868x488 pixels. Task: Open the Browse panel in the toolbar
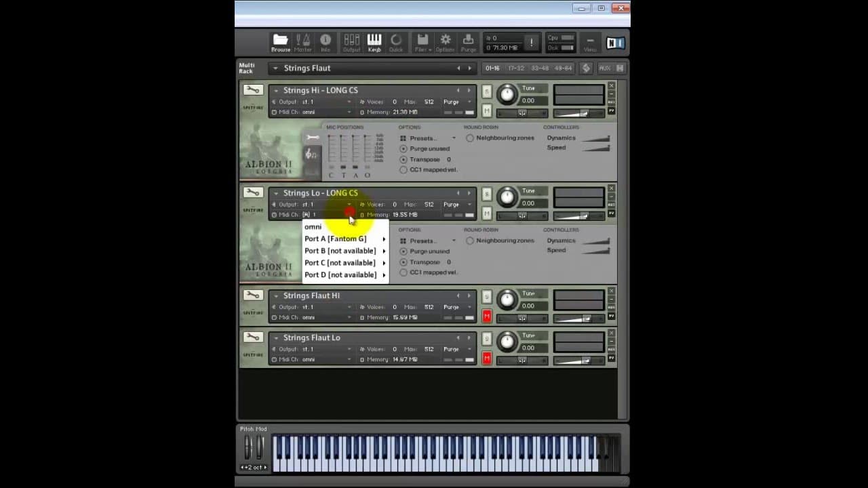pyautogui.click(x=281, y=43)
